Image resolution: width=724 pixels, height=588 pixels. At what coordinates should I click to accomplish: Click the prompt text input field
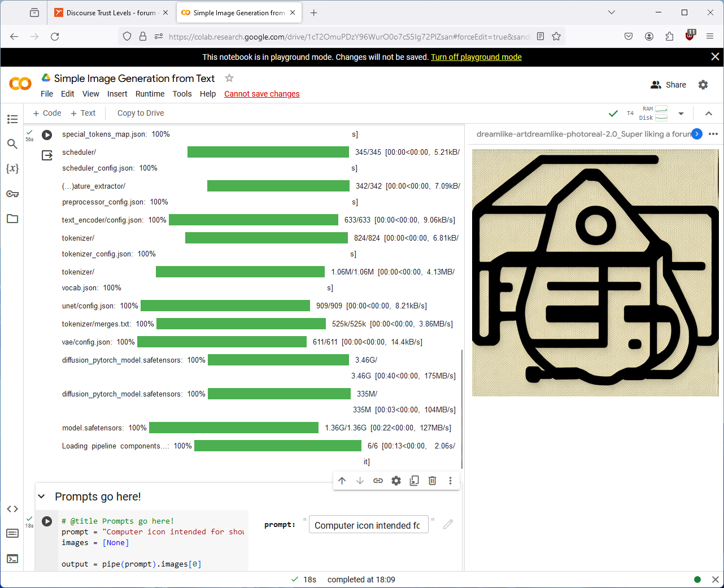coord(368,525)
